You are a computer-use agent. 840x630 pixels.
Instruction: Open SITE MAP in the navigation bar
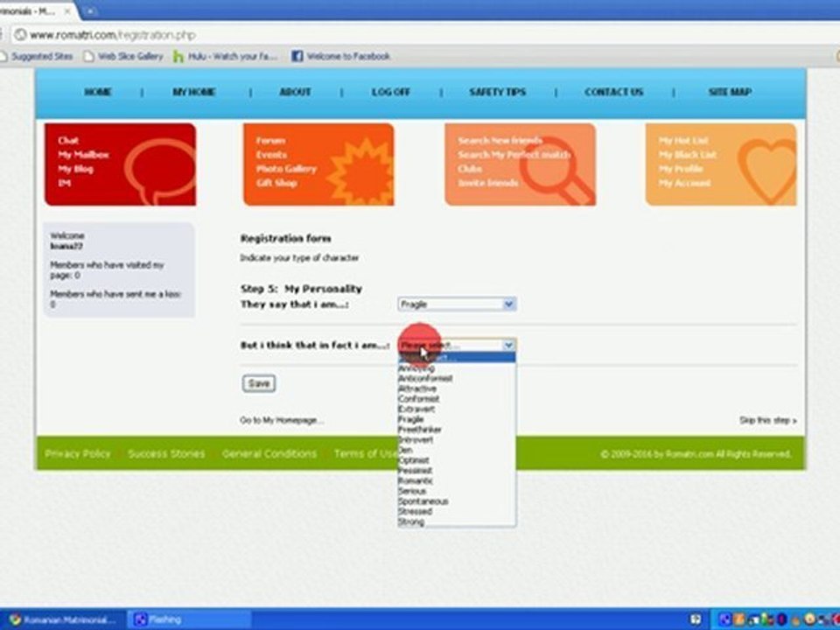(x=730, y=92)
